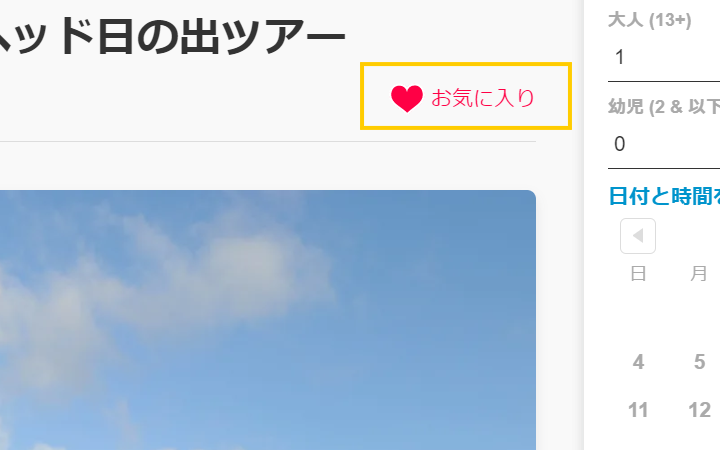Viewport: 720px width, 450px height.
Task: Click the 日の出ツアー page title
Action: pyautogui.click(x=172, y=37)
